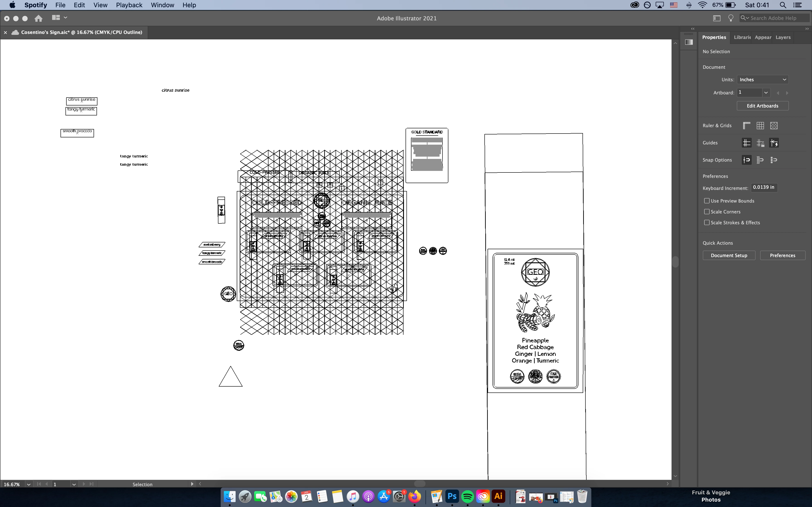Image resolution: width=812 pixels, height=507 pixels.
Task: Click the Lock Guides icon
Action: (x=760, y=143)
